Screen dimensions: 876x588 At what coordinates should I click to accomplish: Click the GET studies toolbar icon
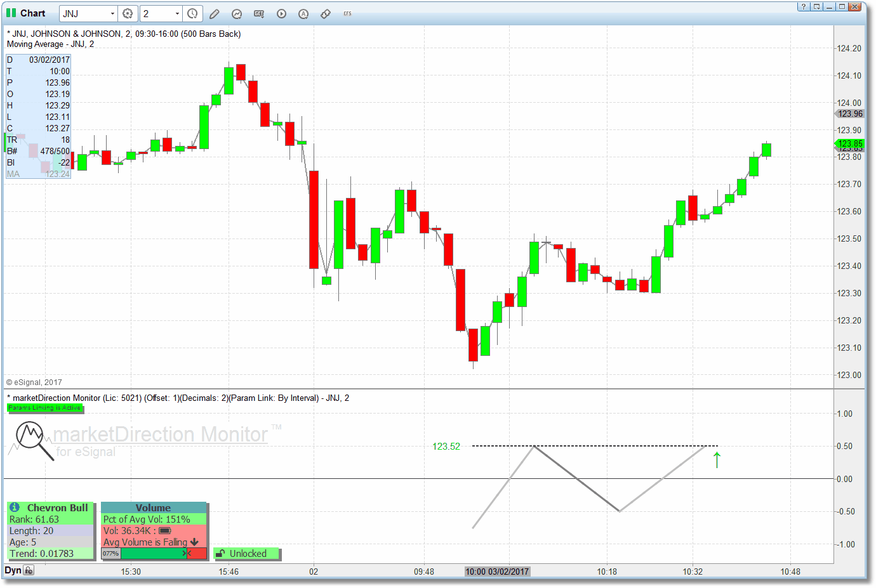coord(259,13)
